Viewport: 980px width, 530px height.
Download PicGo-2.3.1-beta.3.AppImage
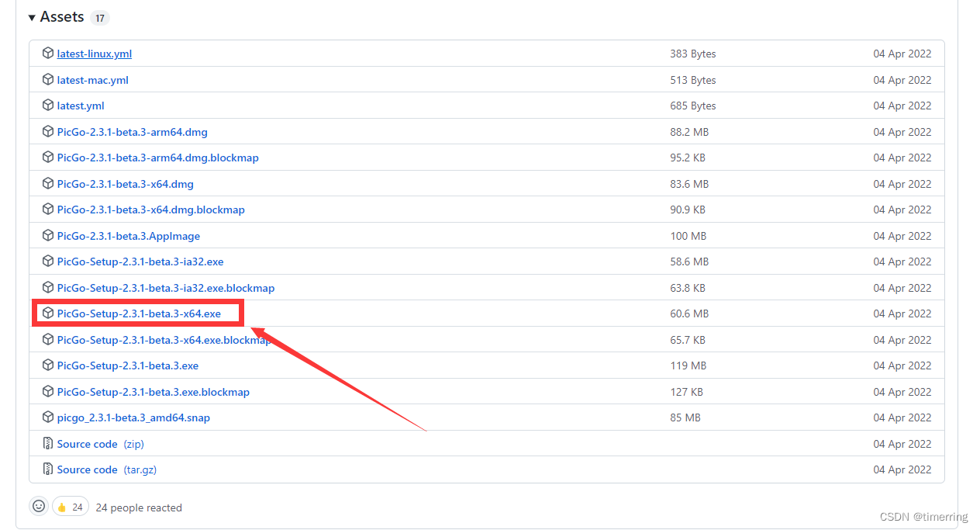129,236
